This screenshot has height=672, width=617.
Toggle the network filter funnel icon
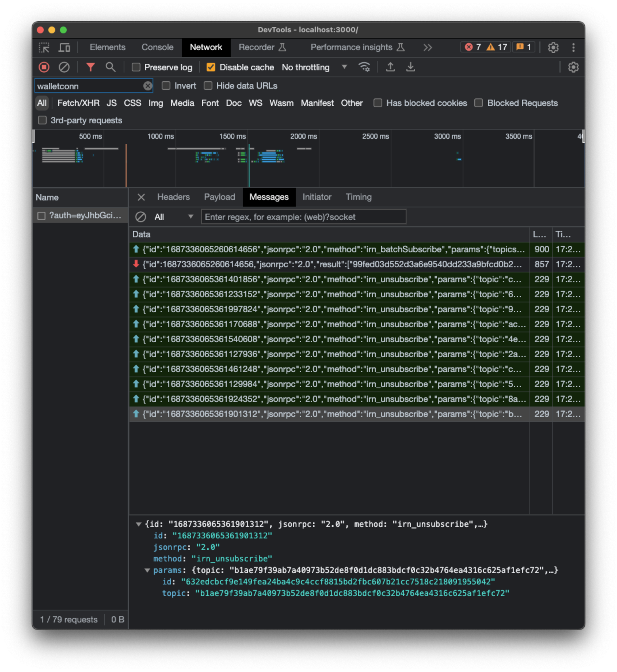click(90, 67)
